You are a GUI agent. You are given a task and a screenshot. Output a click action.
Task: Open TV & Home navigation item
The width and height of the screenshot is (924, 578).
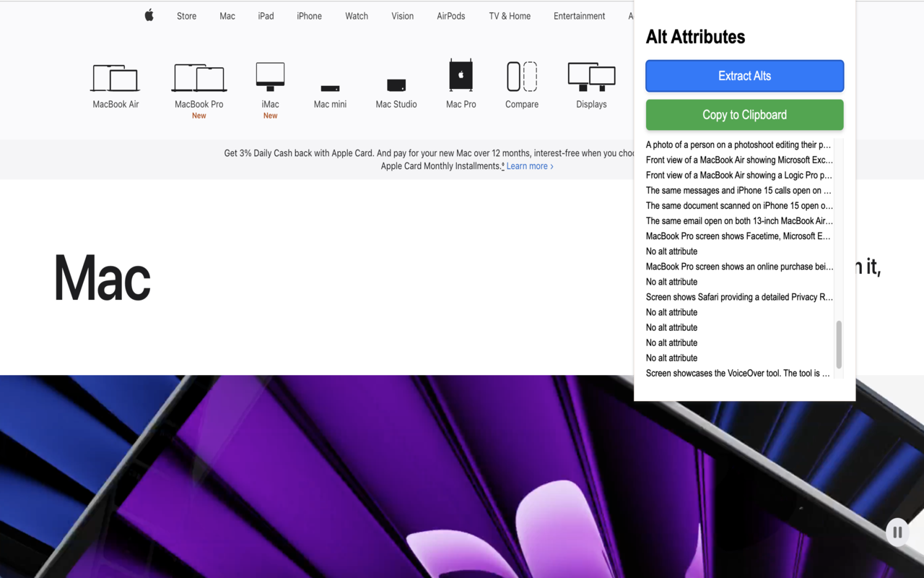click(510, 16)
